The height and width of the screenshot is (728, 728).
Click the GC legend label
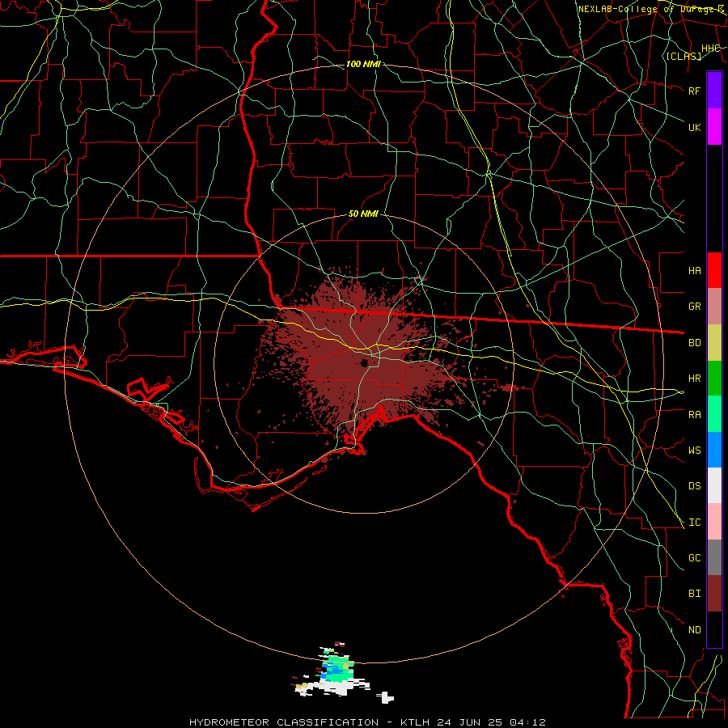(x=694, y=558)
